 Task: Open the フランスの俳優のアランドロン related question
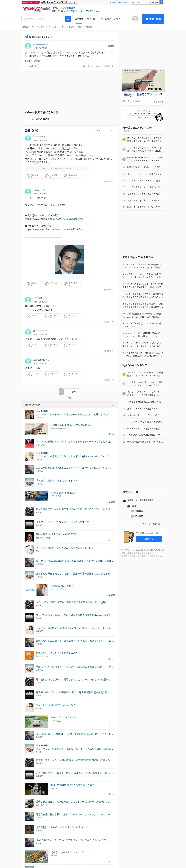tap(75, 441)
